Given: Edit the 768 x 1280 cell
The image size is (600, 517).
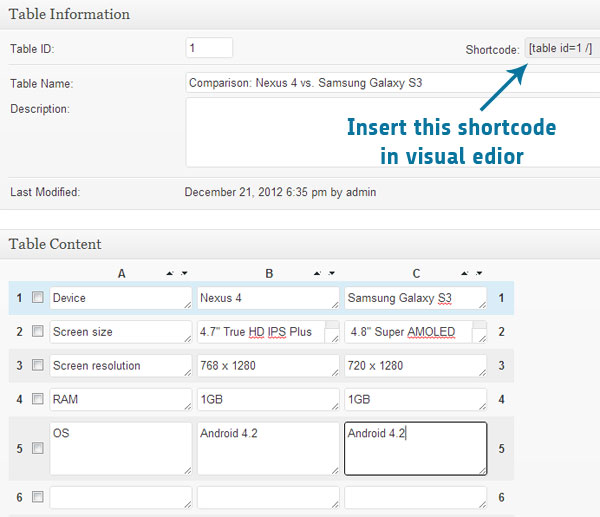Looking at the screenshot, I should pyautogui.click(x=268, y=365).
